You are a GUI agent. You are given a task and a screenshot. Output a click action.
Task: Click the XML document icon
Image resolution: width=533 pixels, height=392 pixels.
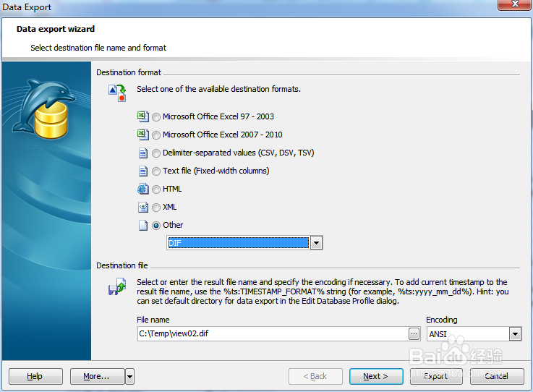143,207
